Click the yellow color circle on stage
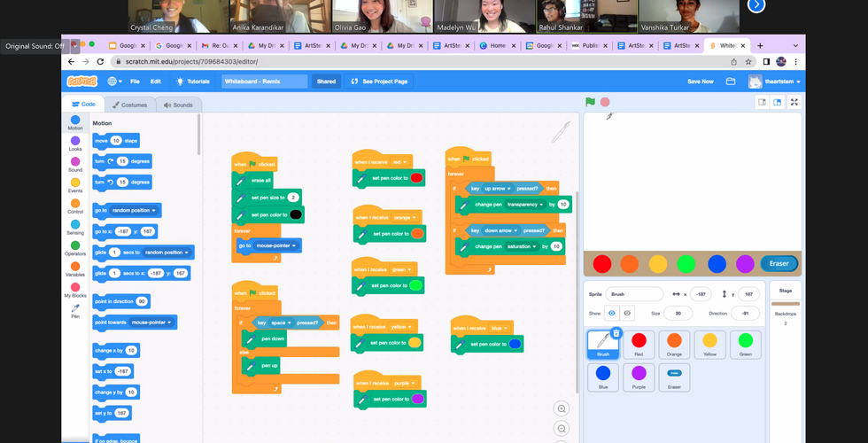 [658, 264]
